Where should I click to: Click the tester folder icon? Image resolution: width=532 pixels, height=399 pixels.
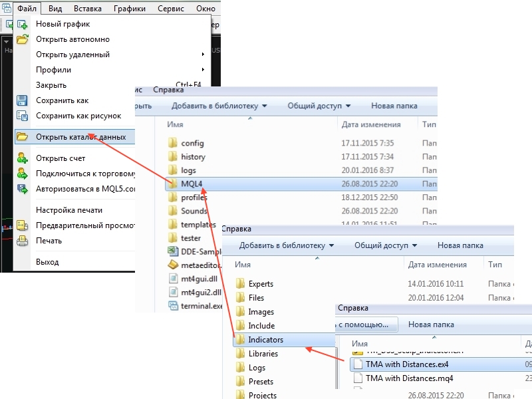(173, 238)
